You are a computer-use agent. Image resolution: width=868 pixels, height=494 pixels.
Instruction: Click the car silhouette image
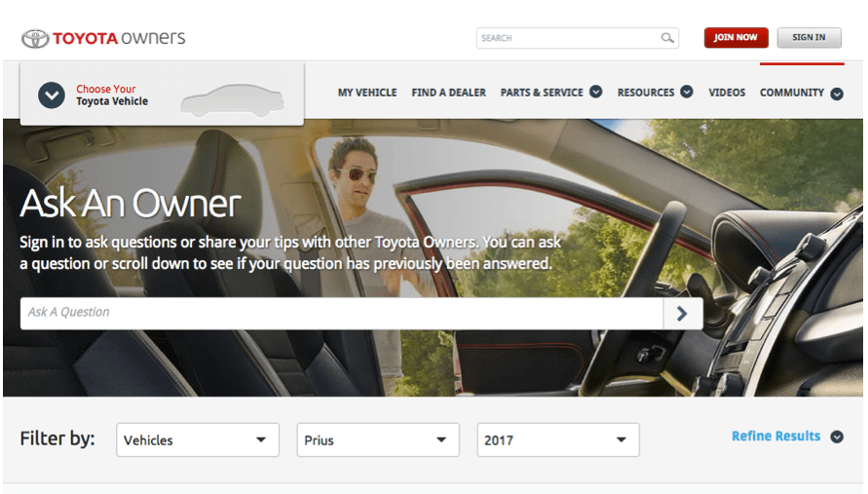point(233,99)
